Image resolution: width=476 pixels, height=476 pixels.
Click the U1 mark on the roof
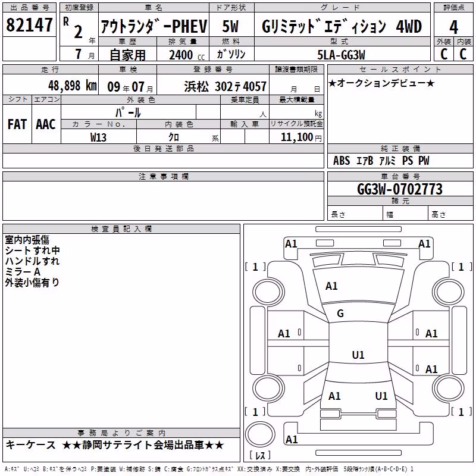[x=358, y=355]
